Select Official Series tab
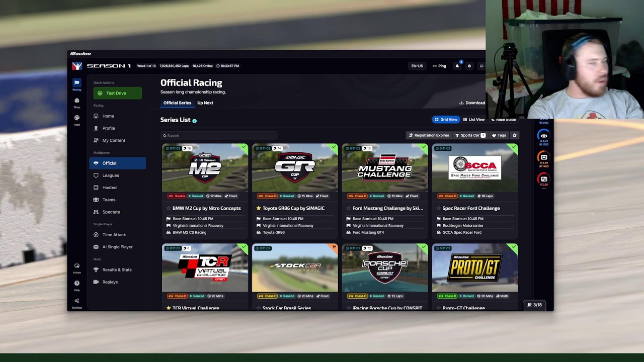 pos(177,103)
